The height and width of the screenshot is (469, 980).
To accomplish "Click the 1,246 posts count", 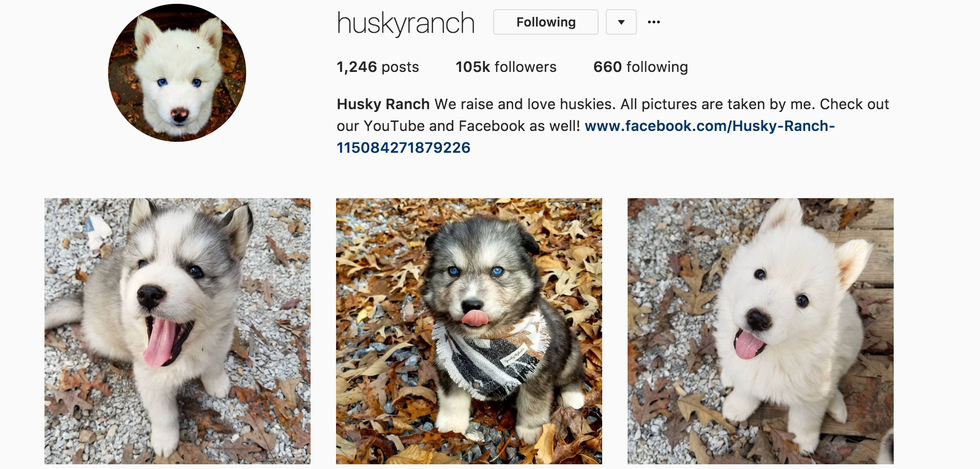I will click(x=378, y=67).
